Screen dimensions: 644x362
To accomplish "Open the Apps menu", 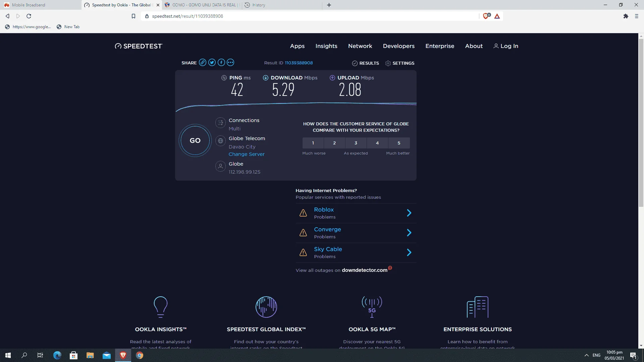I will click(297, 46).
